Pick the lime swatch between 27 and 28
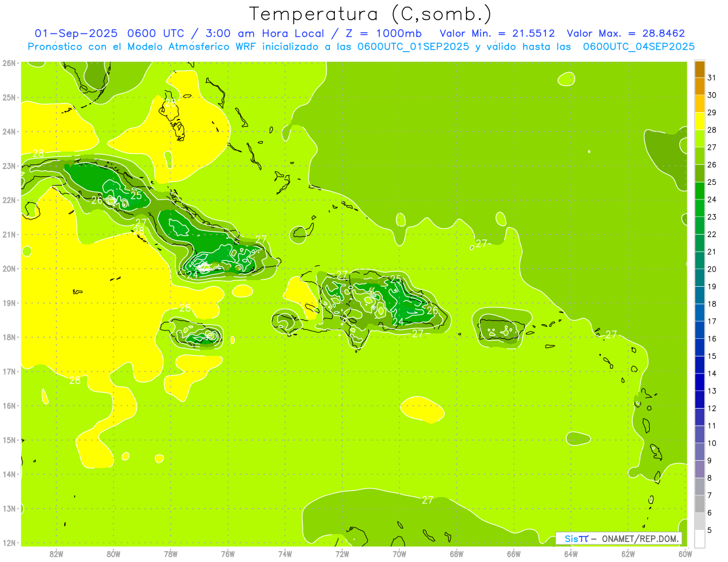 click(x=699, y=139)
